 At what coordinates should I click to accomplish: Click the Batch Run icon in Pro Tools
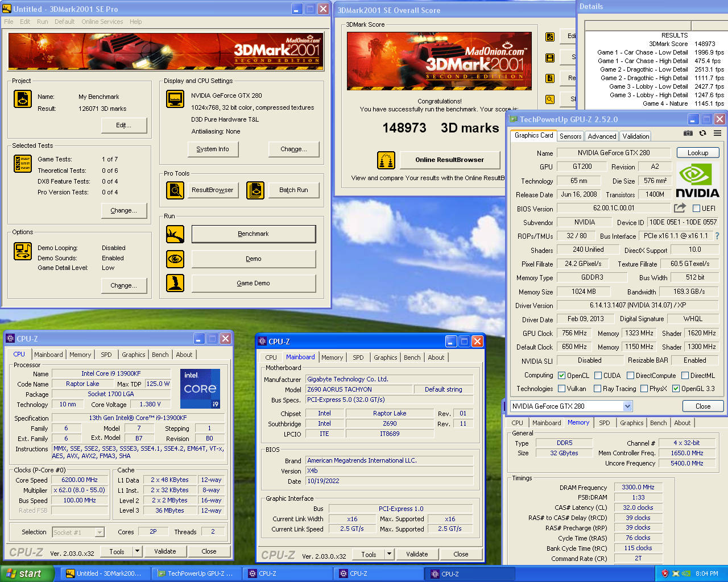click(255, 190)
